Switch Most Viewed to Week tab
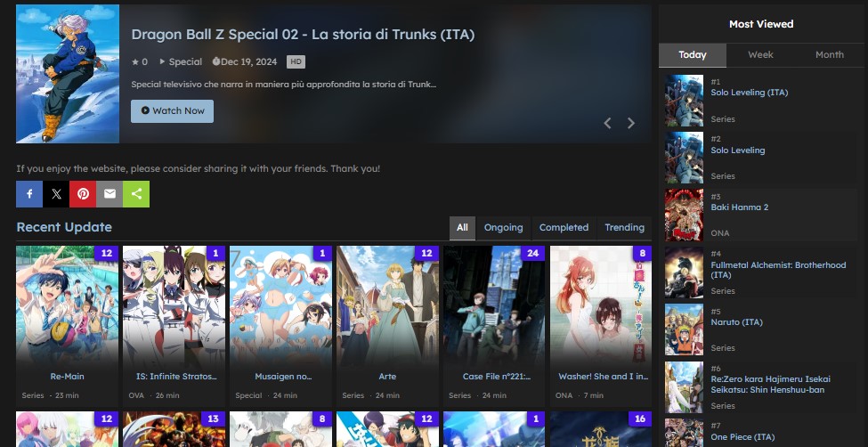 click(760, 55)
